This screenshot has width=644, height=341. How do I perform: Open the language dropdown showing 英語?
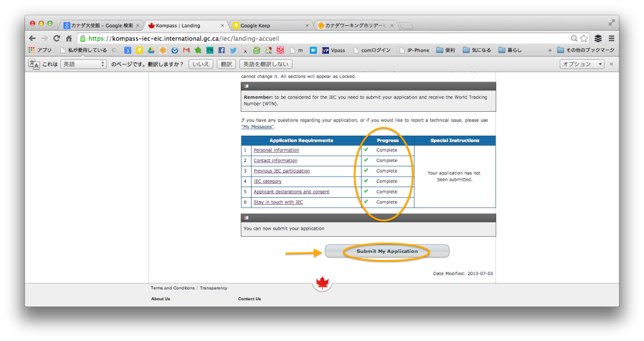point(84,64)
